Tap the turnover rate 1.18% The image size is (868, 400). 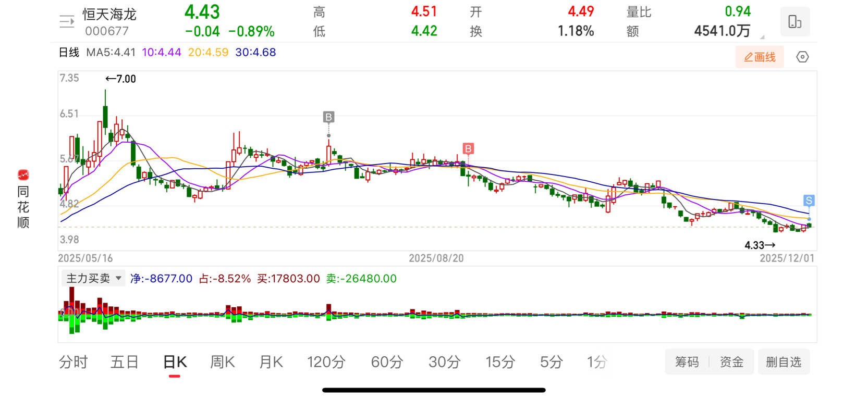576,31
